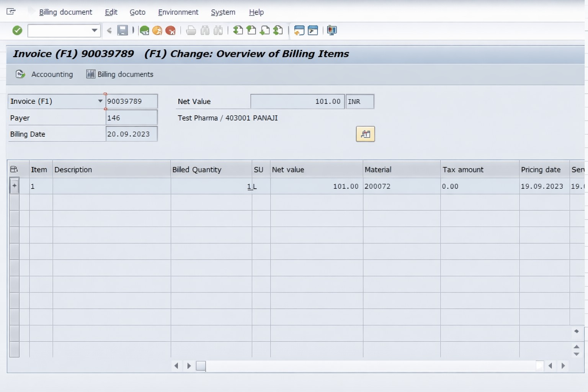Click the Customize Local Layout monitor icon

(x=332, y=31)
